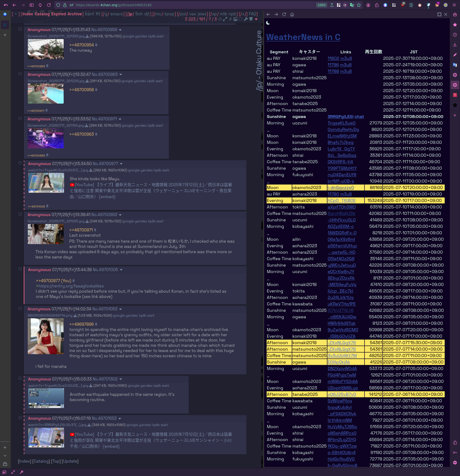Hide post No.49700977 with its minus box
Screen dimensions: 460x476
pos(20,163)
